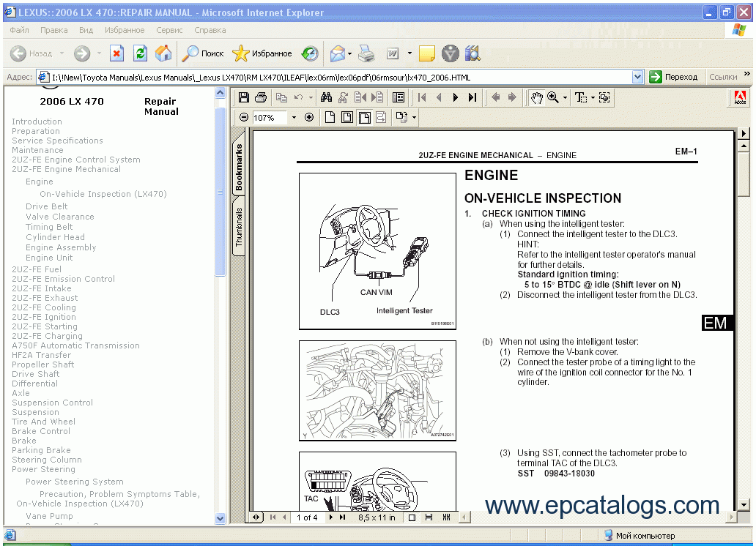Click the Mail toolbar icon
This screenshot has height=546, width=756.
338,53
